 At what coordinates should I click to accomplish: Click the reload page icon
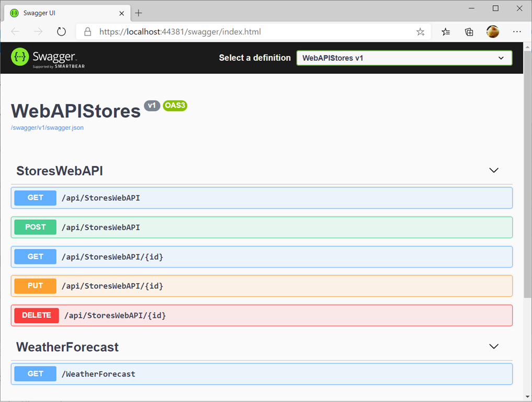click(61, 31)
